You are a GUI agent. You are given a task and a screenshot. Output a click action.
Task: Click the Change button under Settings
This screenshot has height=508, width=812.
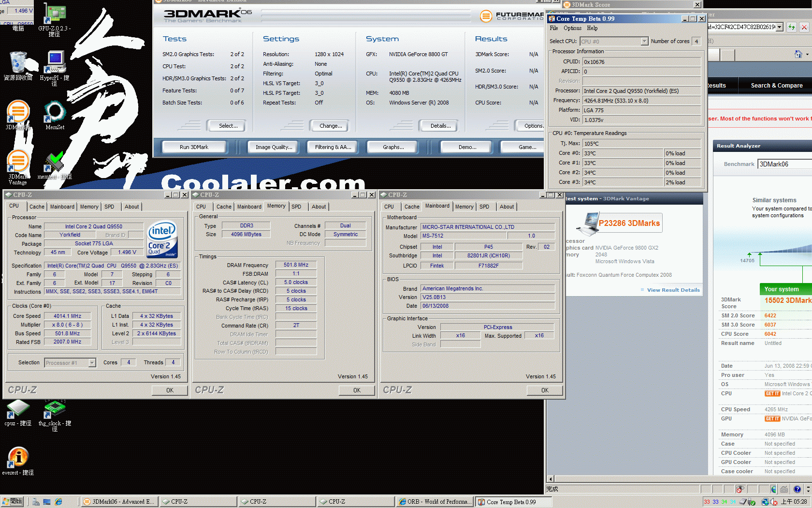[x=330, y=126]
